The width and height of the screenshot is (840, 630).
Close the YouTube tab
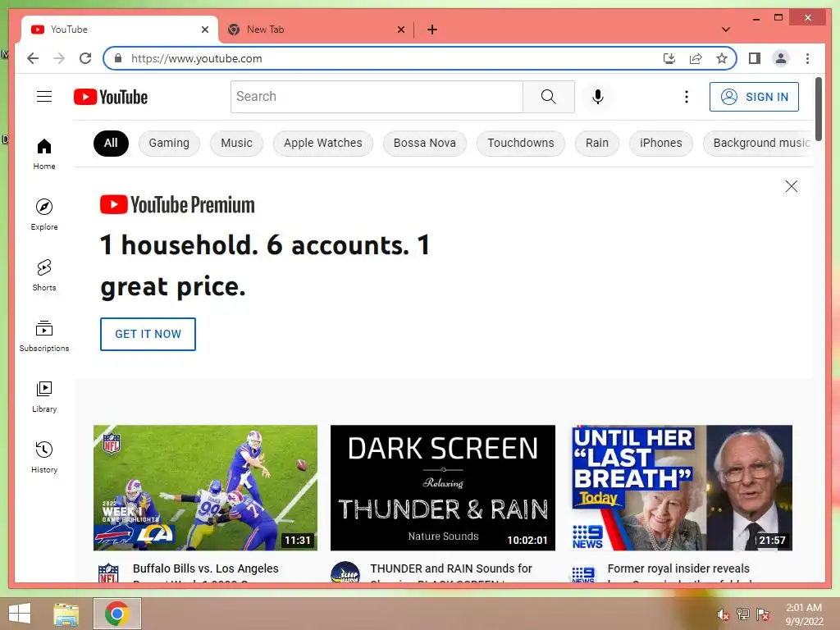(x=204, y=30)
